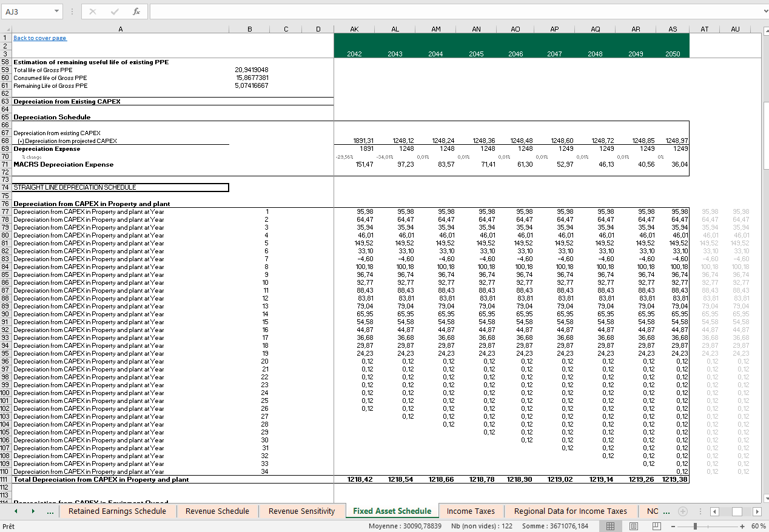Click the 60 % zoom level button
This screenshot has width=769, height=532.
click(759, 527)
